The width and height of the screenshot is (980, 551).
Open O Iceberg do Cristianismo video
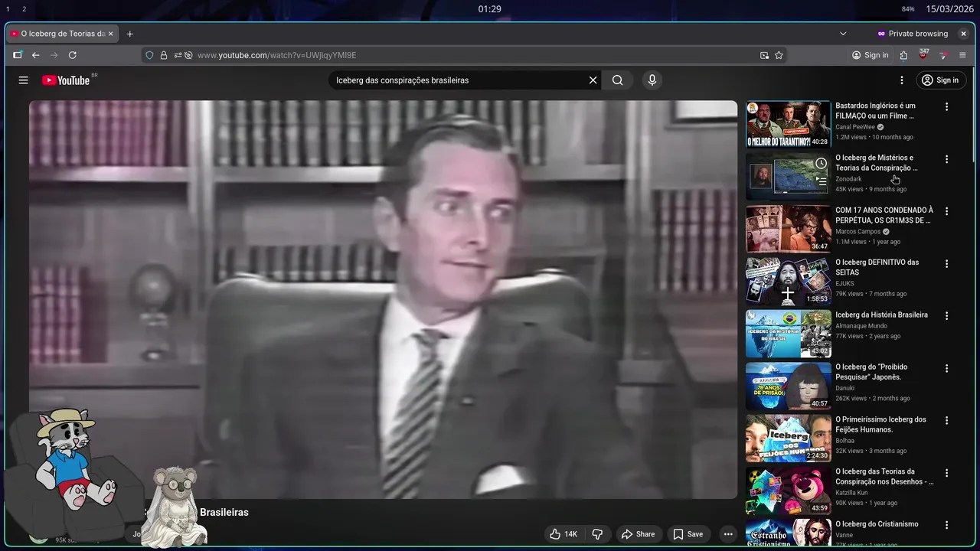click(x=877, y=524)
